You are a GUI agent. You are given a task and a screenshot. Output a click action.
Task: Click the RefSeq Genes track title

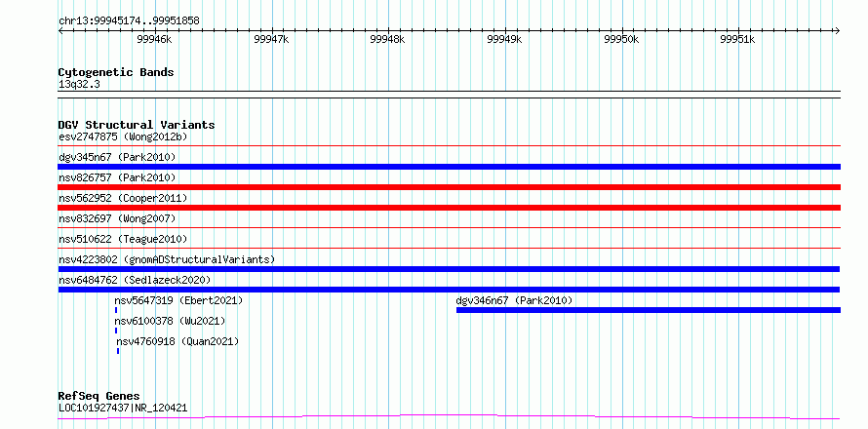coord(99,397)
